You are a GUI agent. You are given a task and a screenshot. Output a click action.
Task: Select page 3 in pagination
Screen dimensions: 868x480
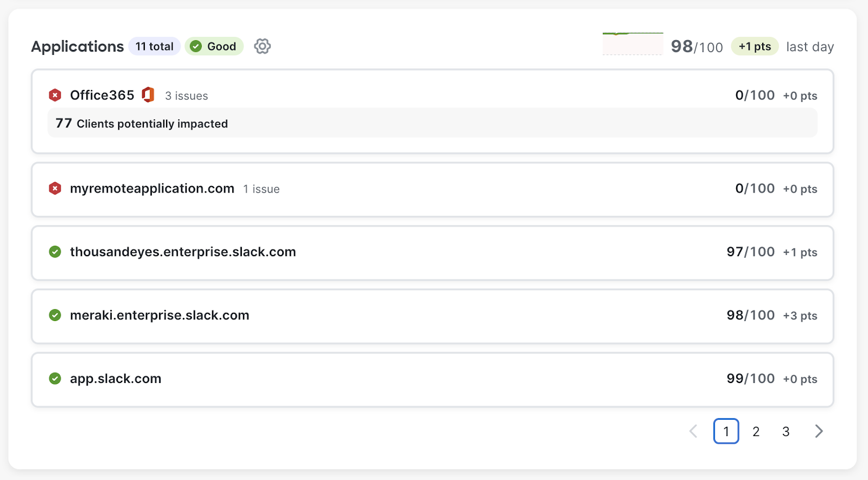point(786,431)
